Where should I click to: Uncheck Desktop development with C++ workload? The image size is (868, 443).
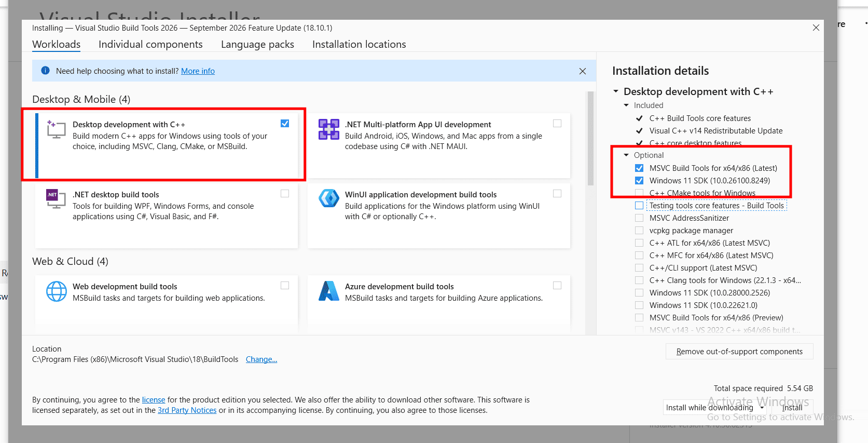click(285, 124)
